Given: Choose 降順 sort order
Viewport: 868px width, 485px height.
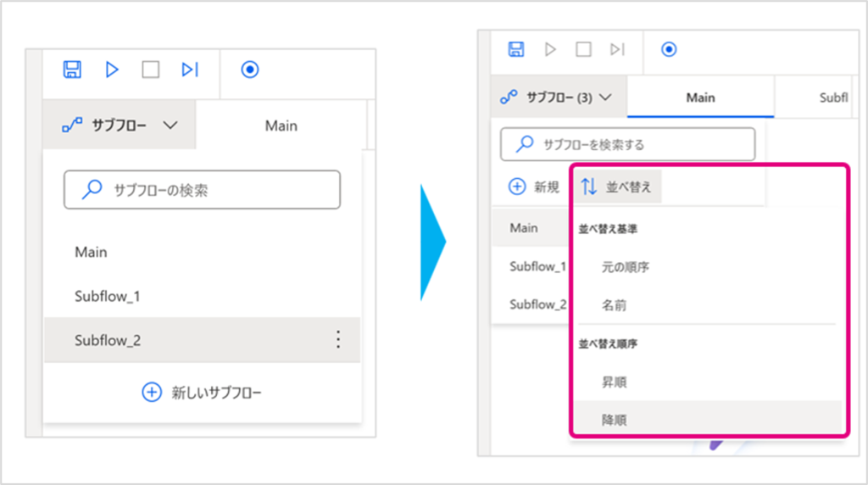Looking at the screenshot, I should [x=708, y=420].
